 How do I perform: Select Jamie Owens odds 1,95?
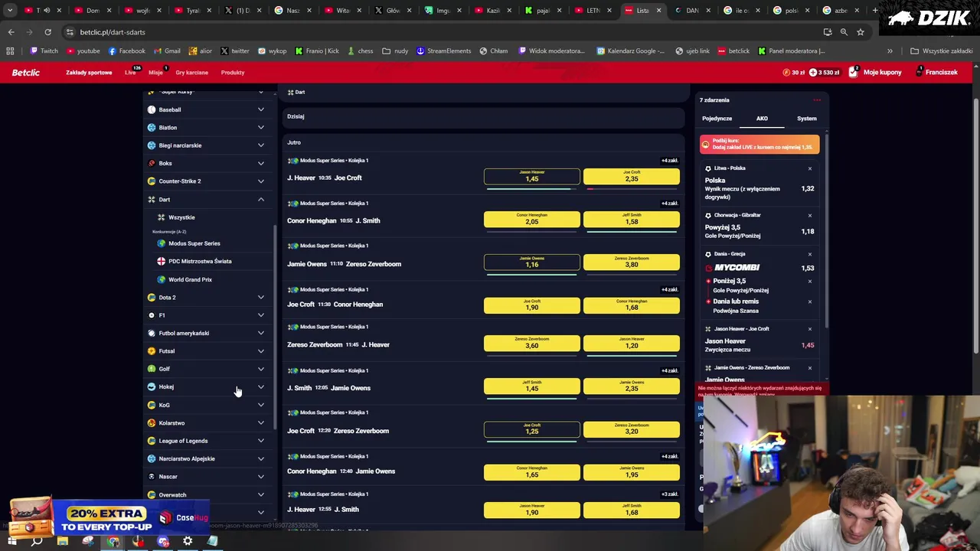click(x=631, y=473)
